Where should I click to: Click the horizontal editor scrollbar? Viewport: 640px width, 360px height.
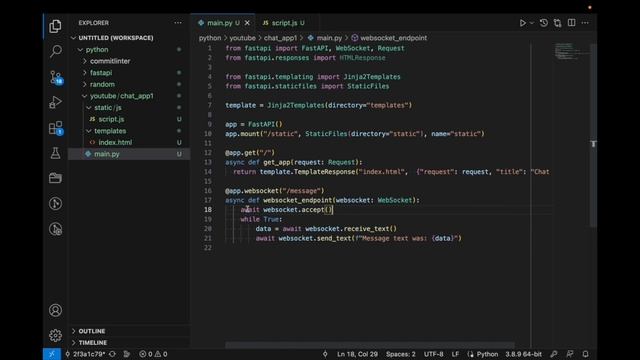(369, 345)
